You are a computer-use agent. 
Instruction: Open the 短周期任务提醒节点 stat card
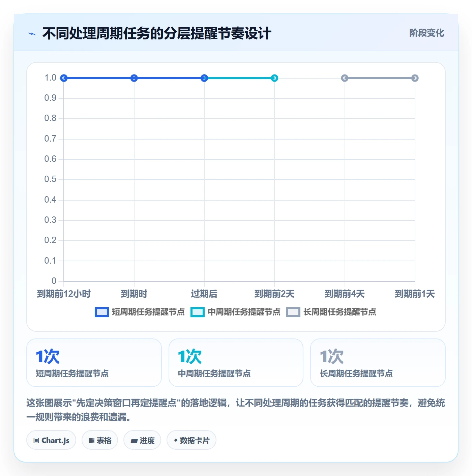pyautogui.click(x=94, y=363)
